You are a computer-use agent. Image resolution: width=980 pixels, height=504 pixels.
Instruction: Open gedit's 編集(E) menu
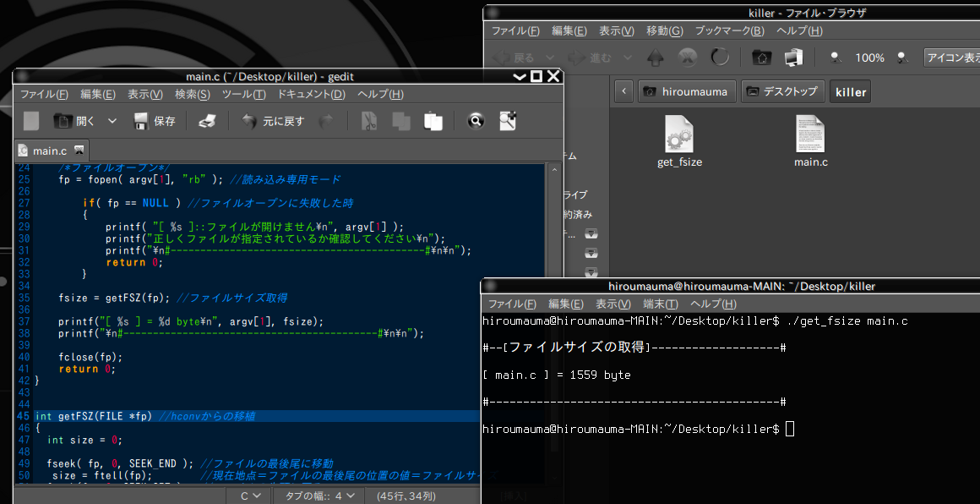(97, 95)
